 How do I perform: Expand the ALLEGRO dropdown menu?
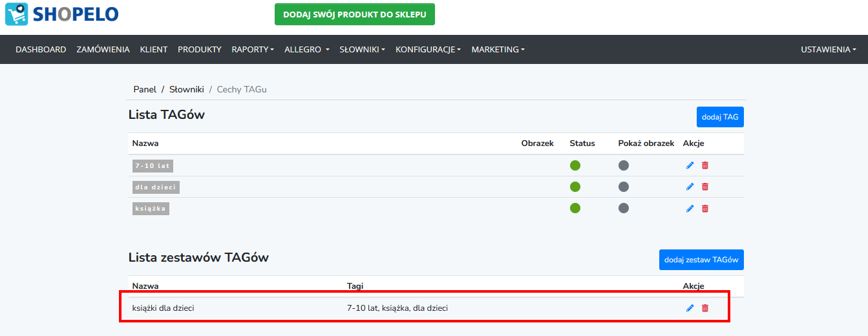pyautogui.click(x=307, y=49)
